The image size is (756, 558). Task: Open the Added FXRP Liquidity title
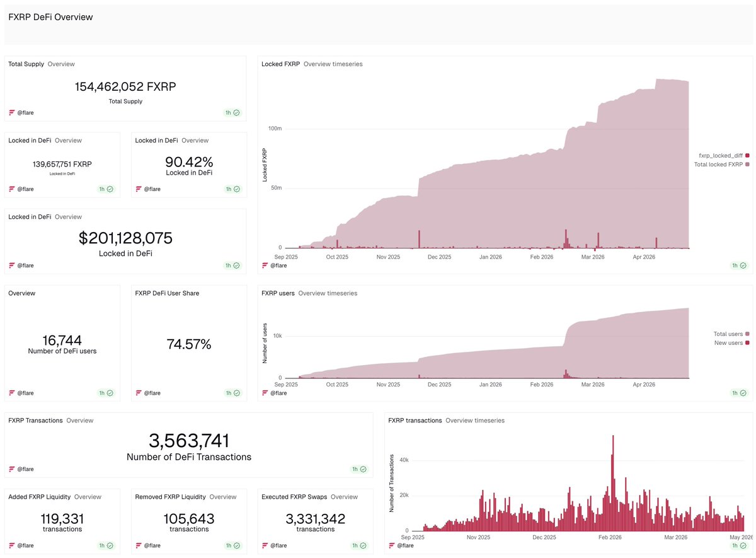pos(40,497)
